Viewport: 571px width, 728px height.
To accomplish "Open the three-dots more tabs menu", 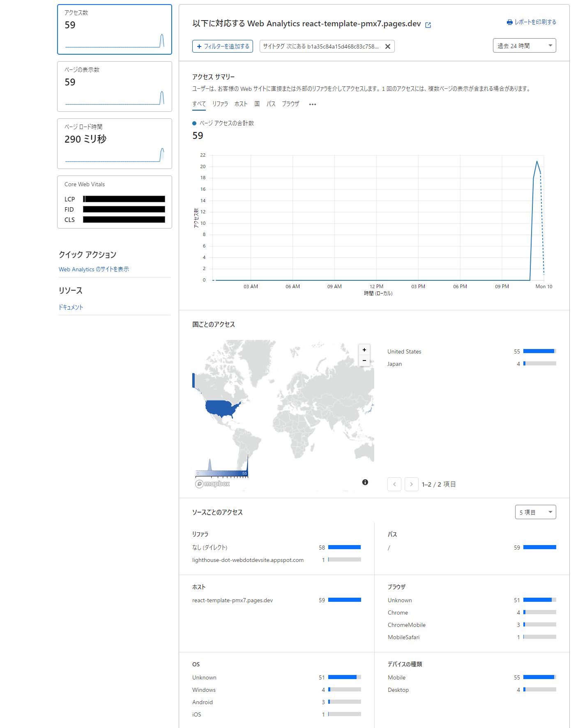I will click(312, 104).
